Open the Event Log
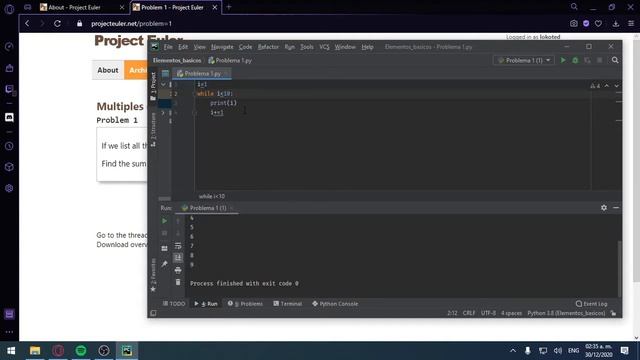The width and height of the screenshot is (640, 360). click(x=591, y=304)
